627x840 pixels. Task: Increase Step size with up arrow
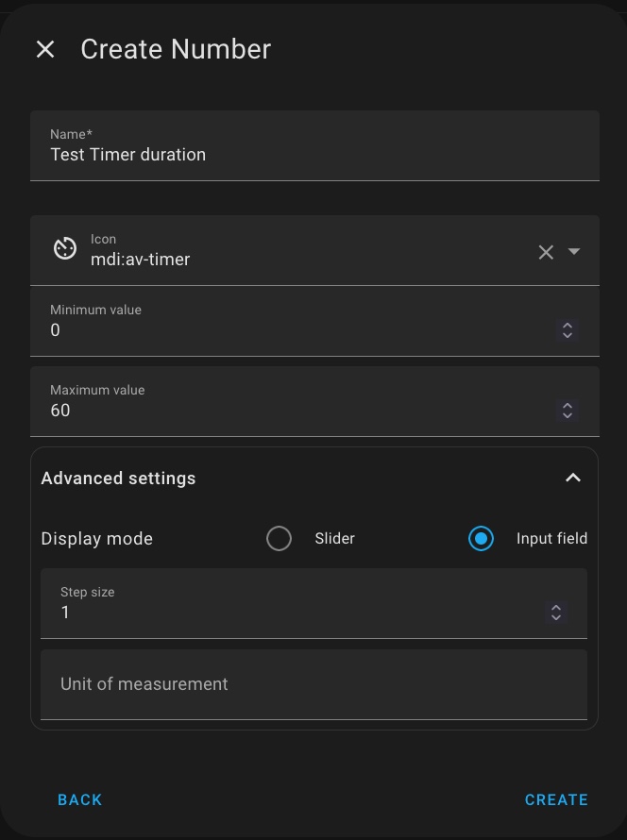[x=556, y=608]
